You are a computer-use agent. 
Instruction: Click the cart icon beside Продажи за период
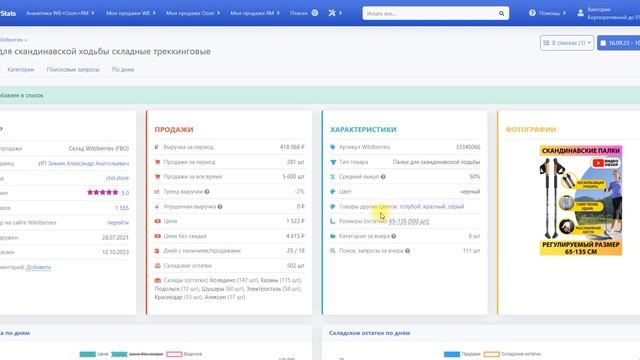157,162
